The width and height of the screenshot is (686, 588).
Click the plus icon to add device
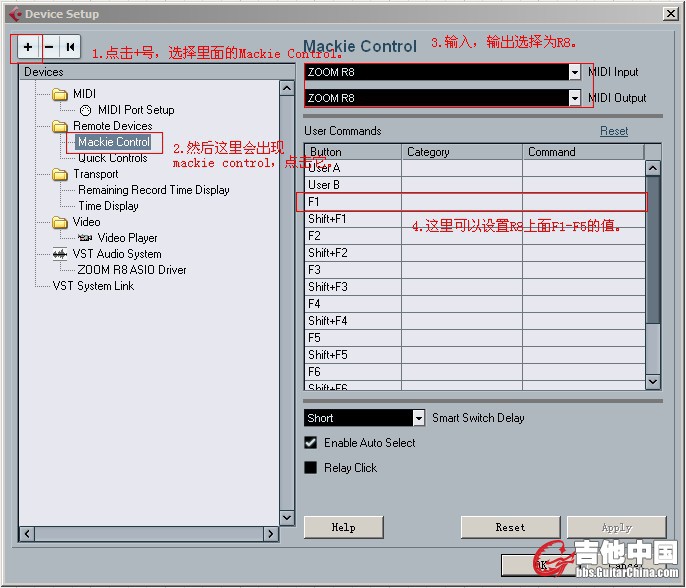click(x=28, y=47)
